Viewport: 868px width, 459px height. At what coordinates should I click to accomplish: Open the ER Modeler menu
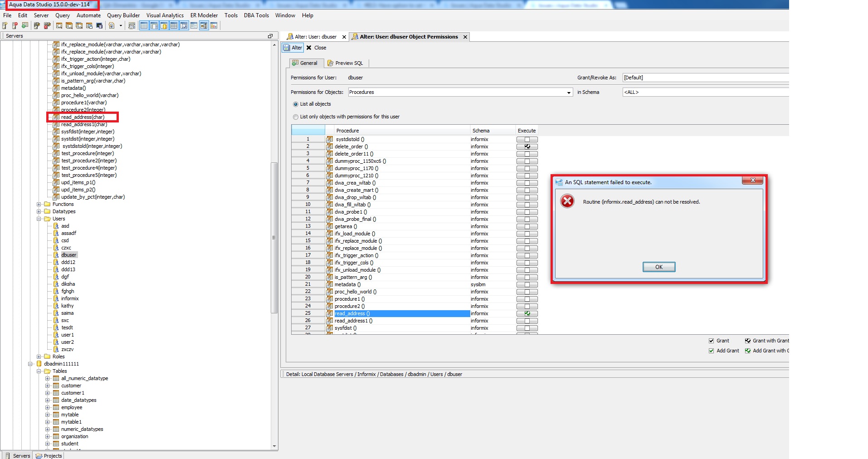204,15
